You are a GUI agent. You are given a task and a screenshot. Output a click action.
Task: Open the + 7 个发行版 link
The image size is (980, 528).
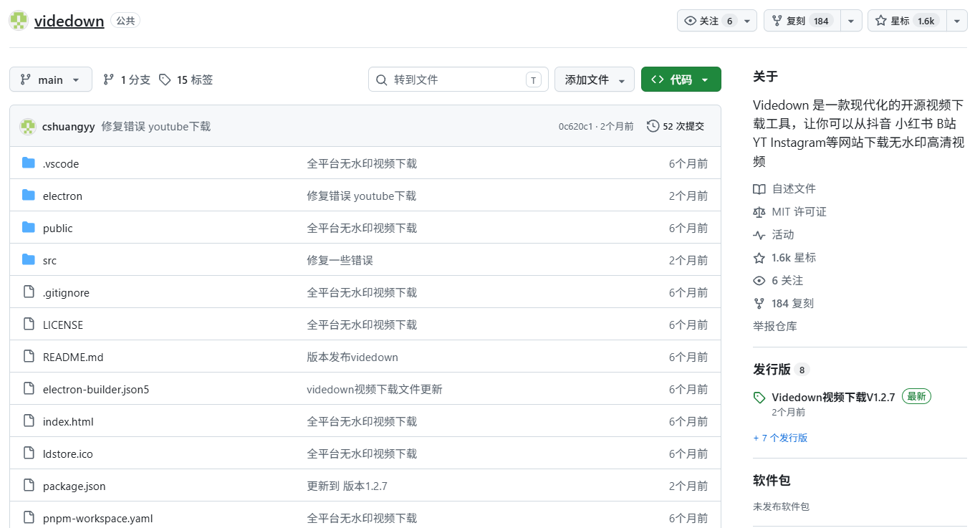pyautogui.click(x=780, y=438)
